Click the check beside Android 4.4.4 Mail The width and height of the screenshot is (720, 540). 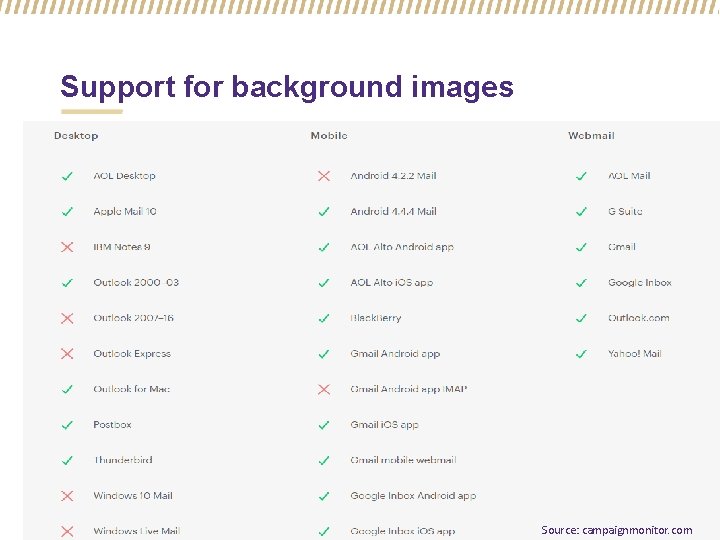coord(324,212)
